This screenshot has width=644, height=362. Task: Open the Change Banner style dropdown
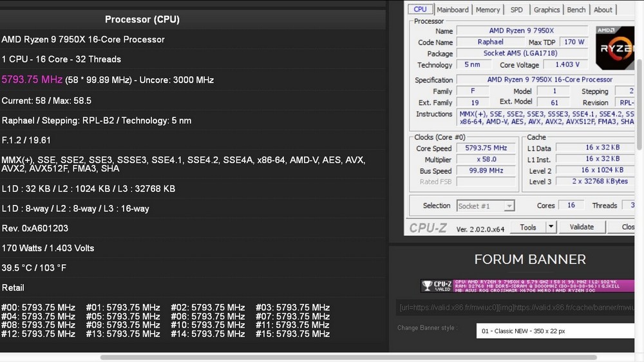coord(554,330)
